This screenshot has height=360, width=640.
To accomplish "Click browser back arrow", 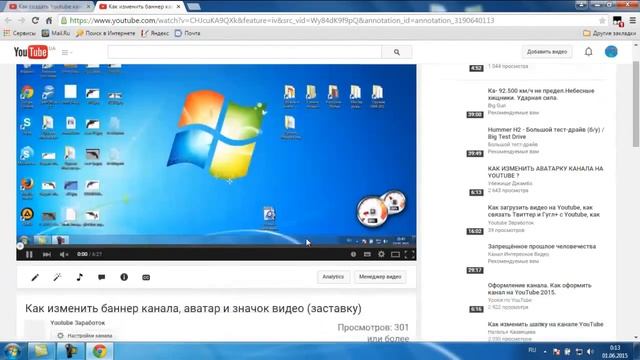I will pyautogui.click(x=9, y=20).
